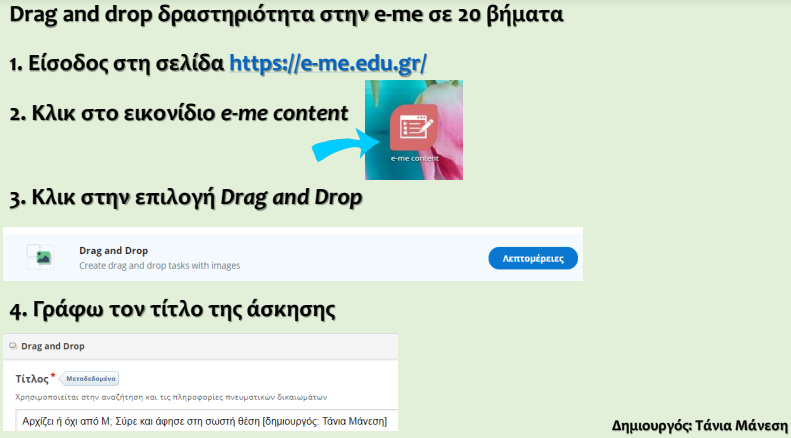The image size is (791, 438).
Task: Click the Λεπτομέρειες button
Action: (533, 258)
